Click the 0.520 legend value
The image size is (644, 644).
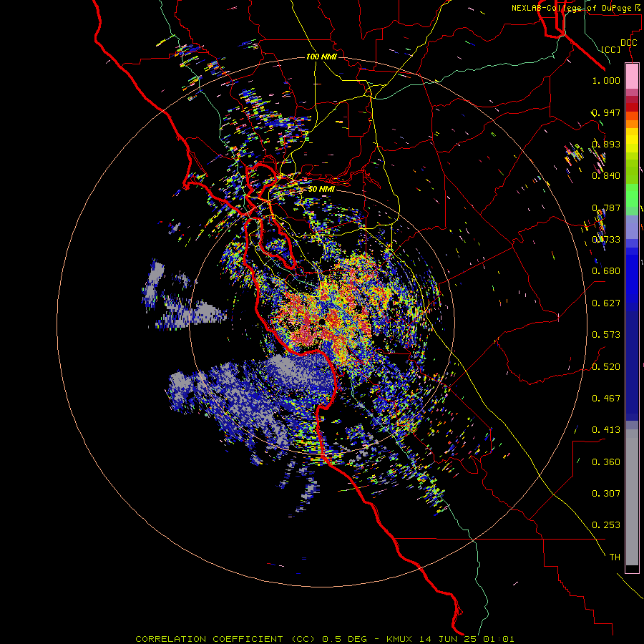tap(606, 366)
